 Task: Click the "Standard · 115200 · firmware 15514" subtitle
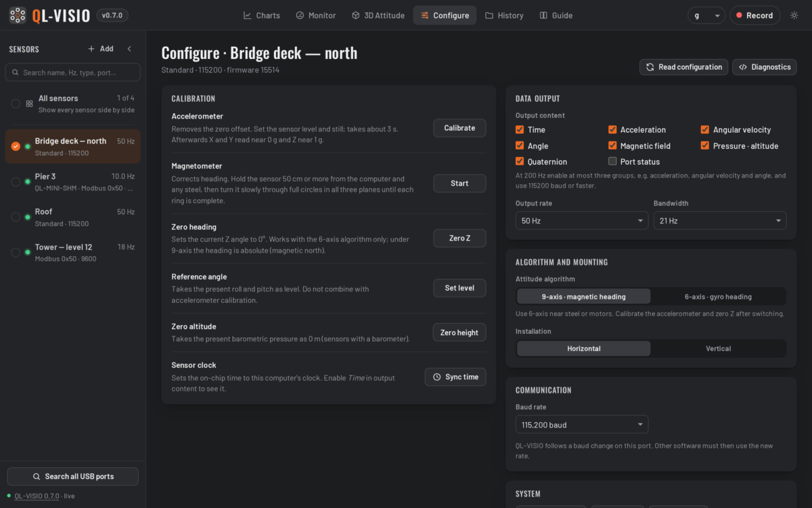[221, 70]
